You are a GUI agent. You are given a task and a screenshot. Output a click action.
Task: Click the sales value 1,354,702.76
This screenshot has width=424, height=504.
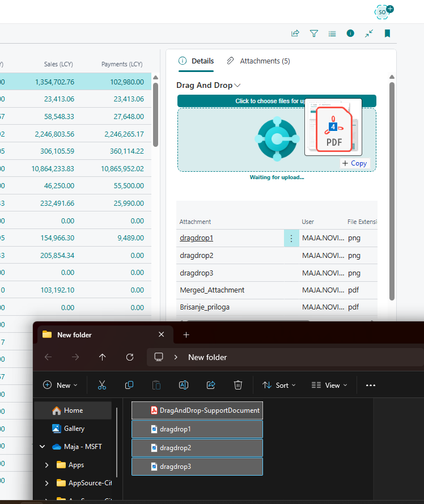(54, 82)
